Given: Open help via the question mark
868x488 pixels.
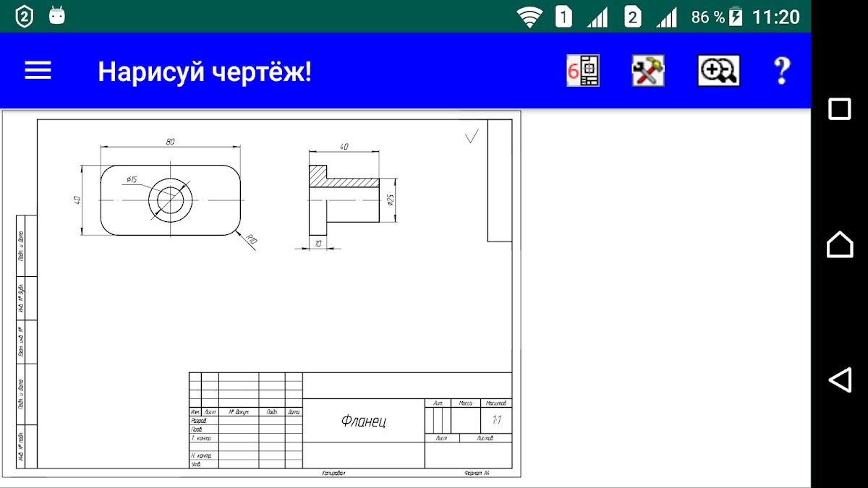Looking at the screenshot, I should 781,71.
